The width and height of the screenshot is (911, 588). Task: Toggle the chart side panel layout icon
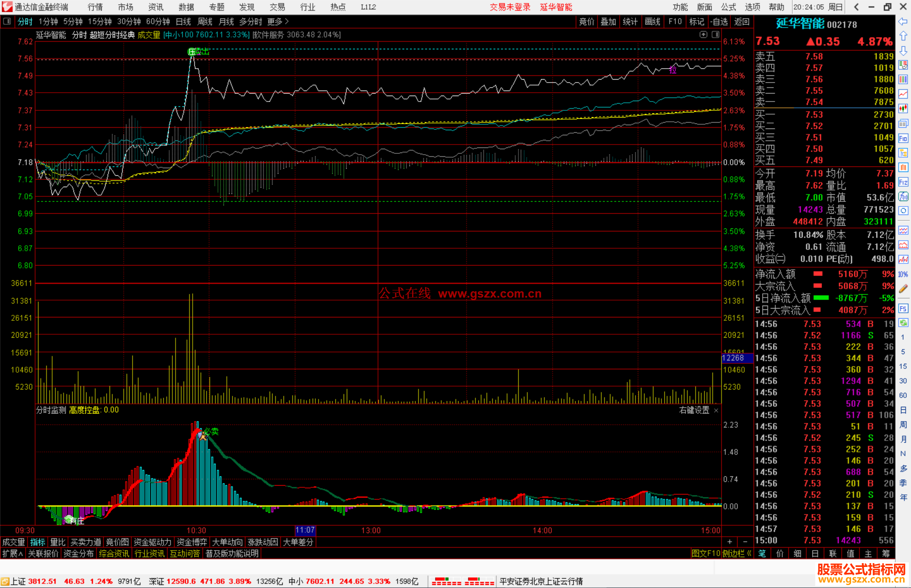click(715, 35)
